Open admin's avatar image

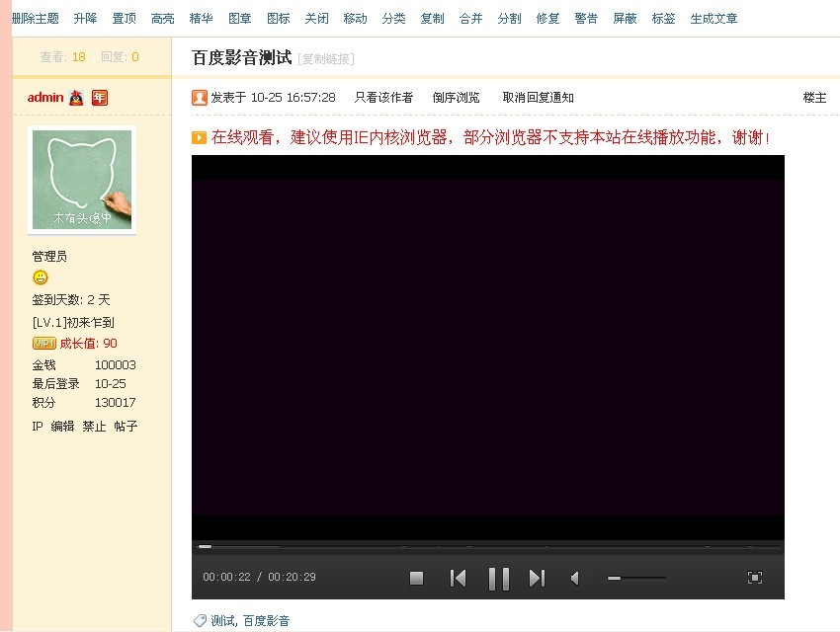pos(82,181)
